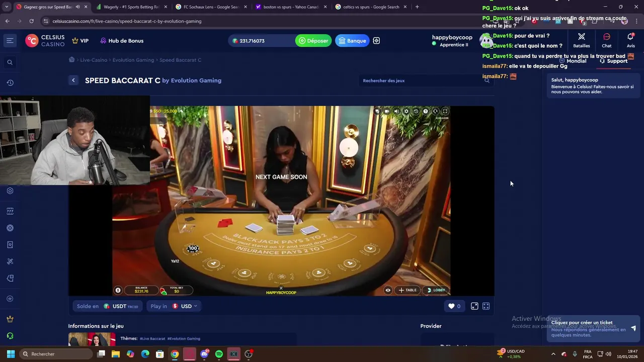Click the dollar icon beside game balance

pyautogui.click(x=118, y=290)
